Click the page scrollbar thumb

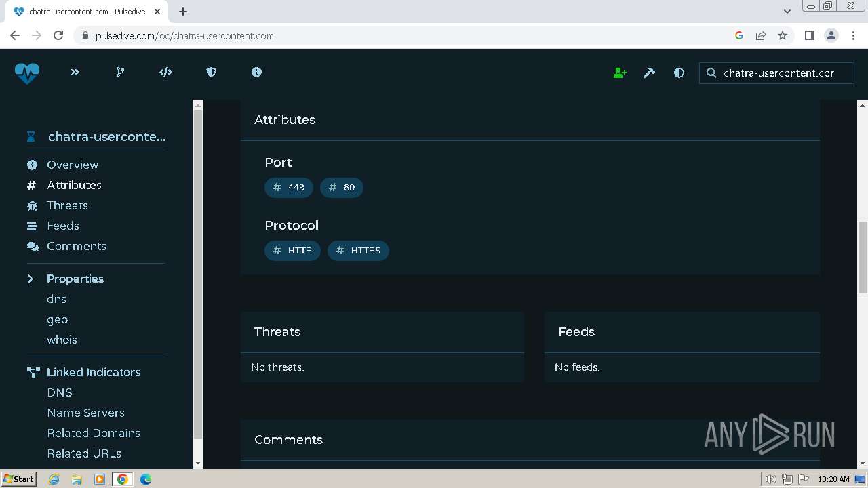click(863, 258)
